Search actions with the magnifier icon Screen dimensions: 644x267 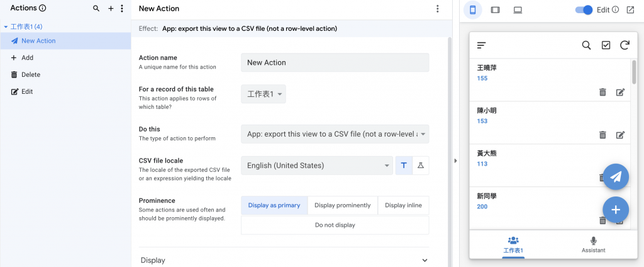96,9
